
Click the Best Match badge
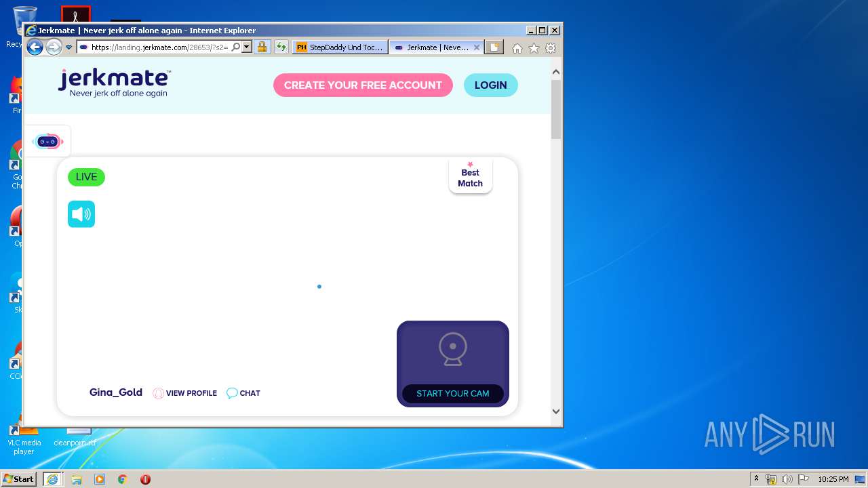click(471, 176)
